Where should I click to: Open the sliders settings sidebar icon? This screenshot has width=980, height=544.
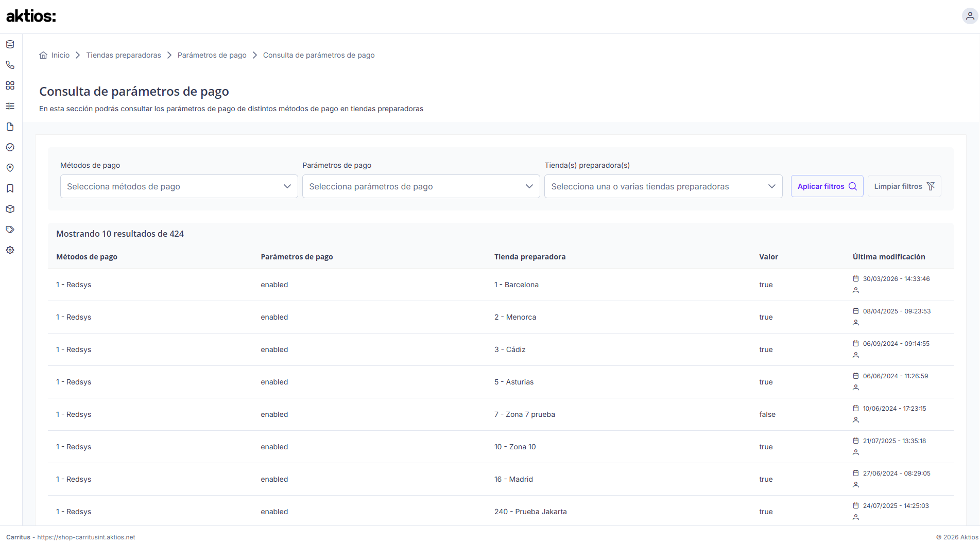click(10, 106)
